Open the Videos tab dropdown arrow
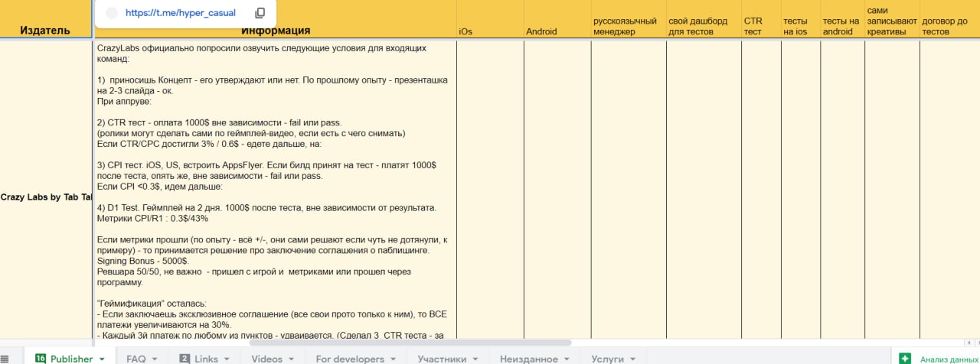This screenshot has width=980, height=364. coord(291,359)
